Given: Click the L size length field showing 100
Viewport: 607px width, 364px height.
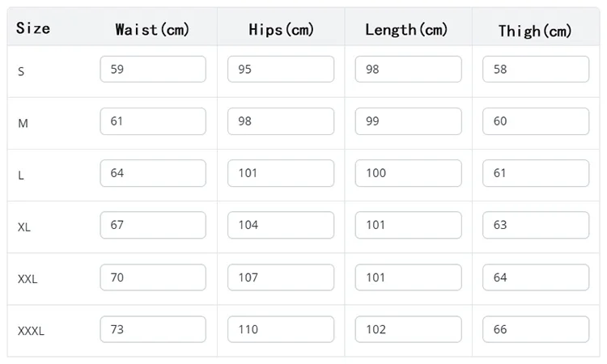Looking at the screenshot, I should pos(408,173).
